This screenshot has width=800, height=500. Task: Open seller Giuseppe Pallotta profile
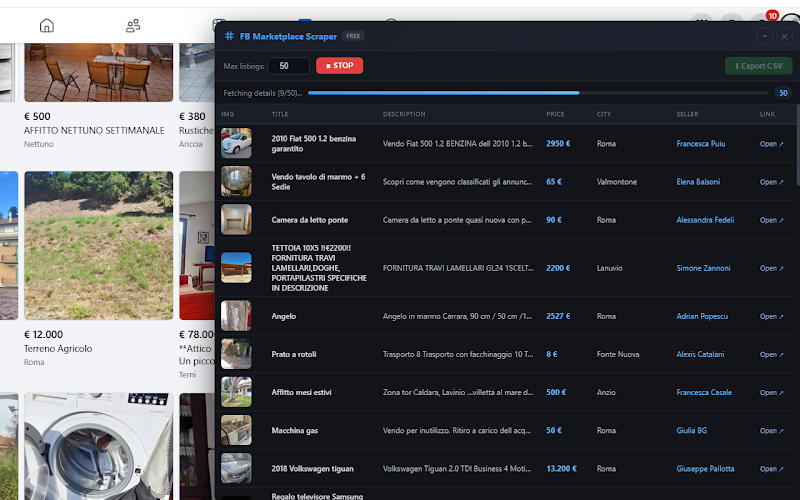(x=705, y=468)
